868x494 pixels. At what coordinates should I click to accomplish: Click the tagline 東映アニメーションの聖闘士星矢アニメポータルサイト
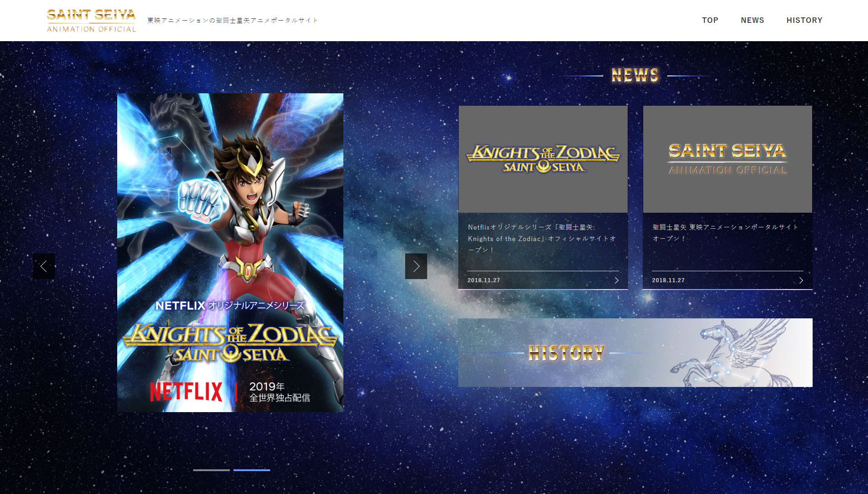point(233,21)
